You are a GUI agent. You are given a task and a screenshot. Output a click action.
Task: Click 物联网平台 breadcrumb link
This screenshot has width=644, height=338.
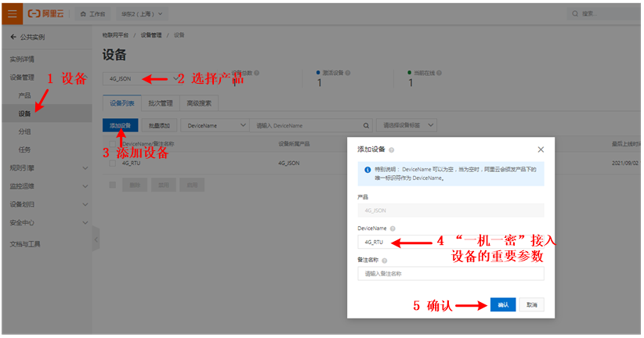(x=115, y=35)
